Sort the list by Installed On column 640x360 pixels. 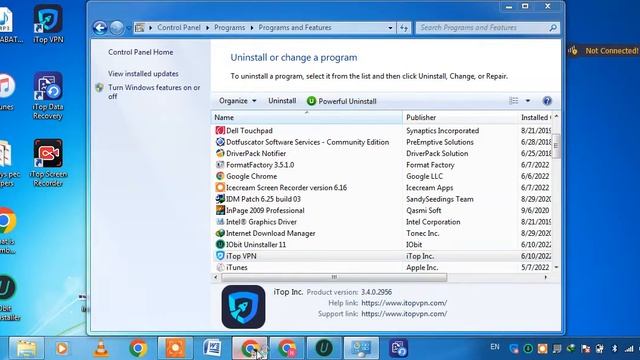(x=535, y=117)
